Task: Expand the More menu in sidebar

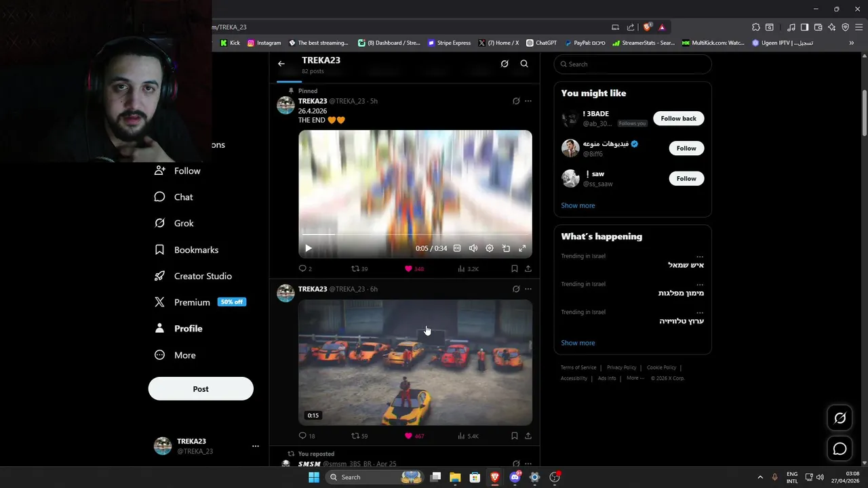Action: pyautogui.click(x=175, y=355)
